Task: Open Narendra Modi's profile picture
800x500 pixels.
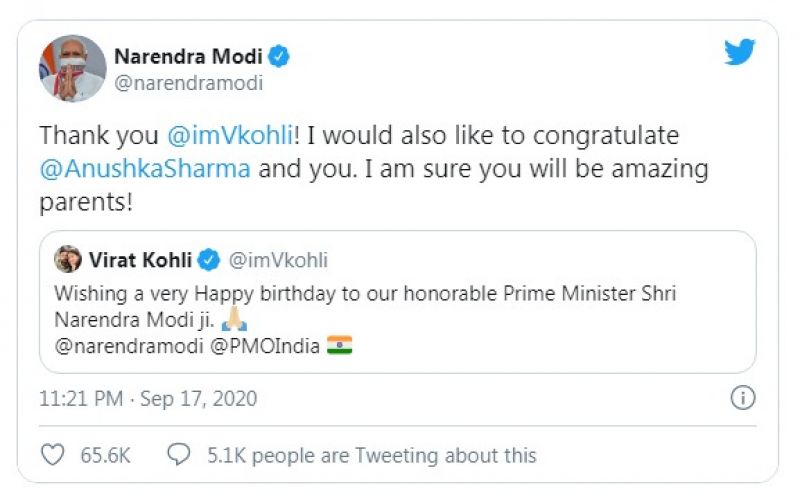Action: click(72, 68)
